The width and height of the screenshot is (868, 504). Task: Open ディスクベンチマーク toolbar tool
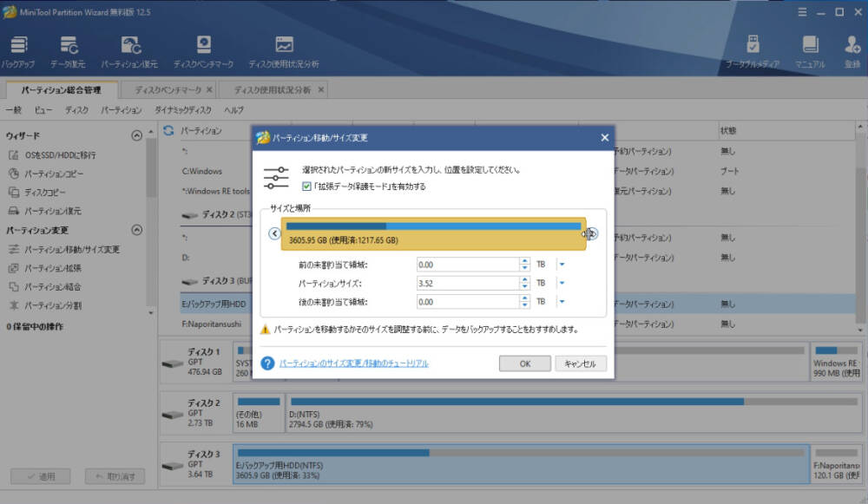click(203, 52)
